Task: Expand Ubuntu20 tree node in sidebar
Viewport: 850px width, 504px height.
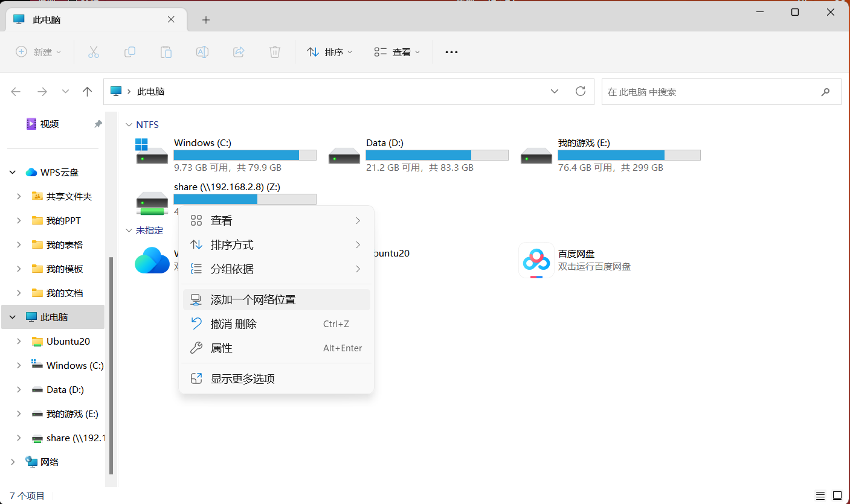Action: tap(19, 341)
